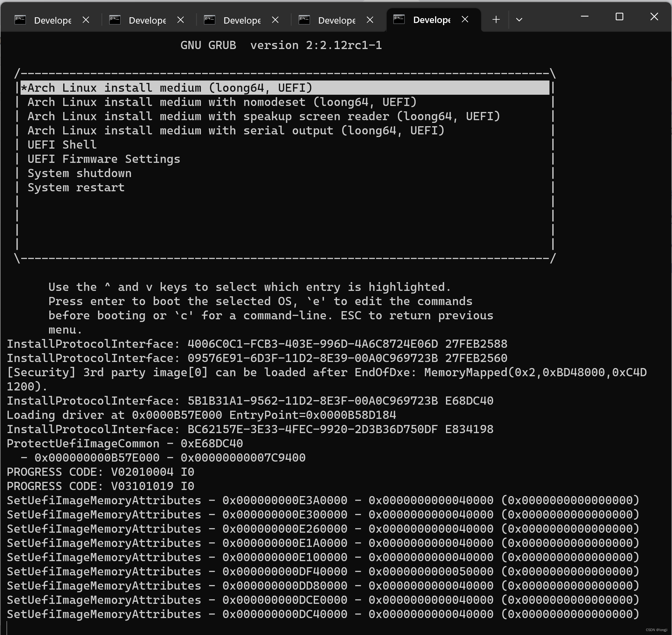Switch to the second Develope terminal tab
Image resolution: width=672 pixels, height=635 pixels.
[x=147, y=20]
